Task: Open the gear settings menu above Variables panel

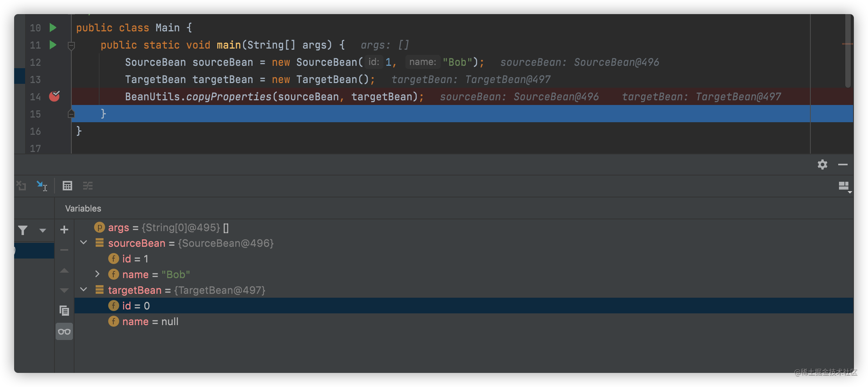Action: tap(822, 165)
